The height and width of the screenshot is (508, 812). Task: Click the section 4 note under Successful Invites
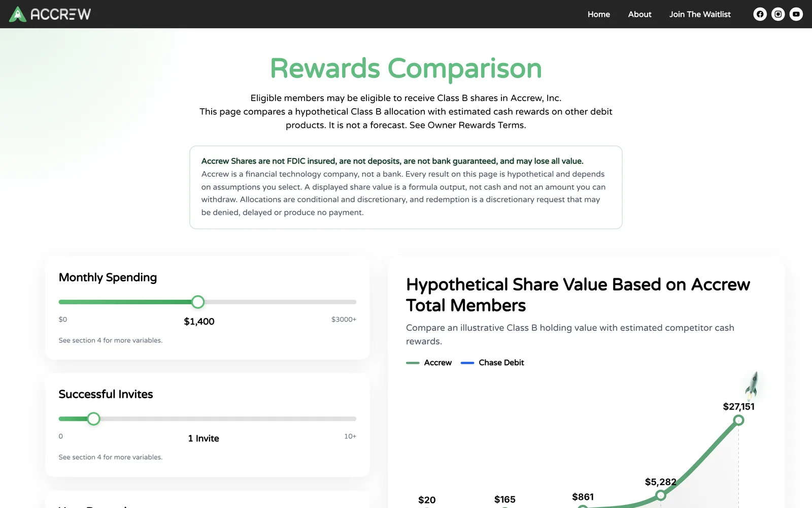111,457
